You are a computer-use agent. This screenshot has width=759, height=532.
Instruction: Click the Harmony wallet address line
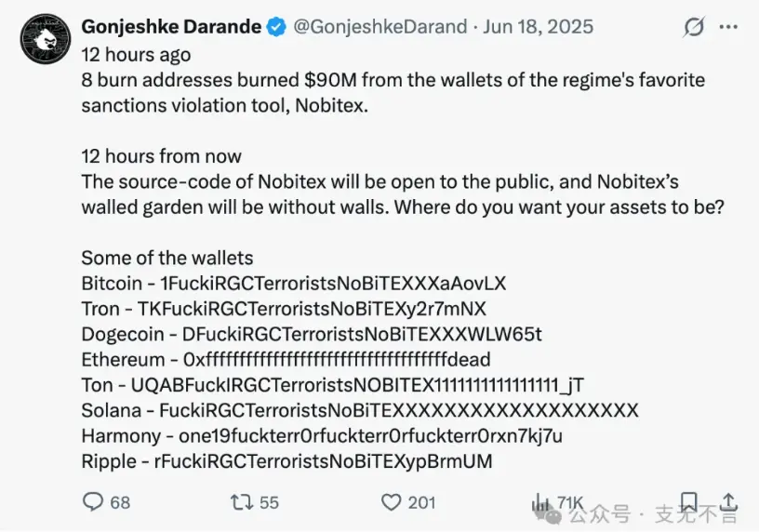[322, 435]
